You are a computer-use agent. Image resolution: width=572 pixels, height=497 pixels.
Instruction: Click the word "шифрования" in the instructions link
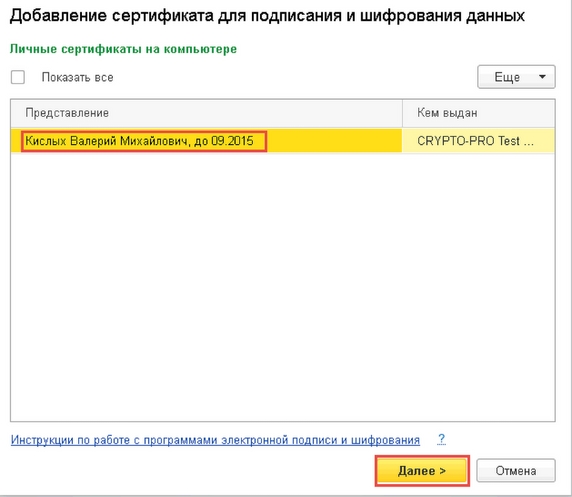tap(385, 440)
